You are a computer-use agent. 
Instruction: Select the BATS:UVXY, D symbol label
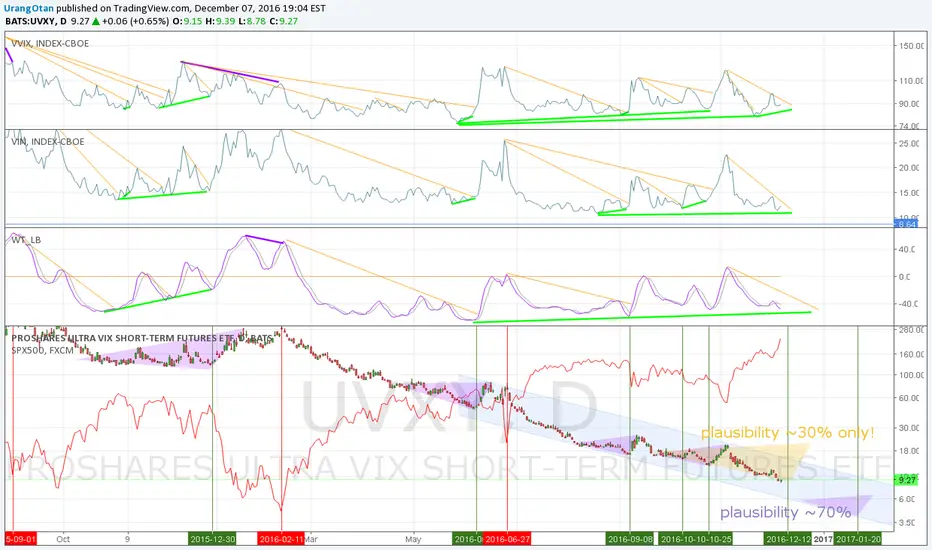click(36, 21)
